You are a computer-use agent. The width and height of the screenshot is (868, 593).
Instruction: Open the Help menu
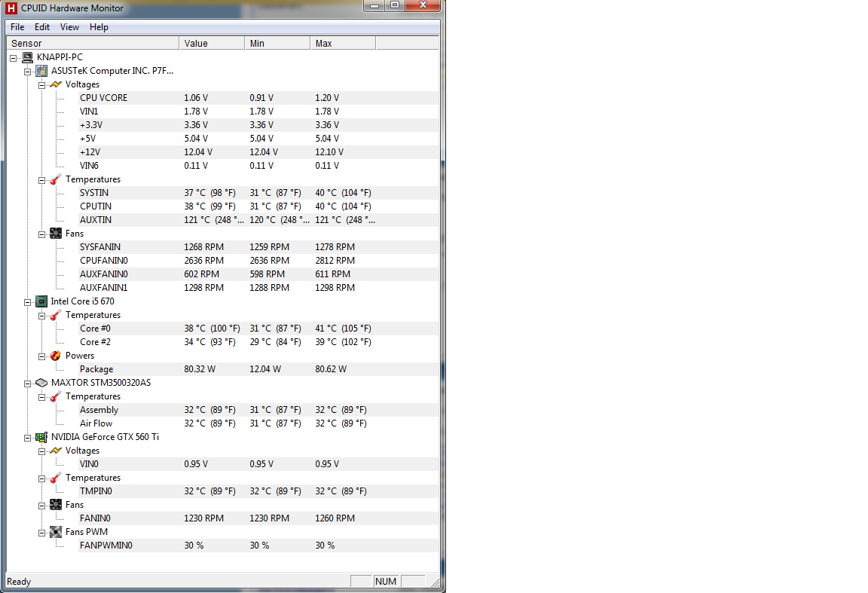pos(99,27)
